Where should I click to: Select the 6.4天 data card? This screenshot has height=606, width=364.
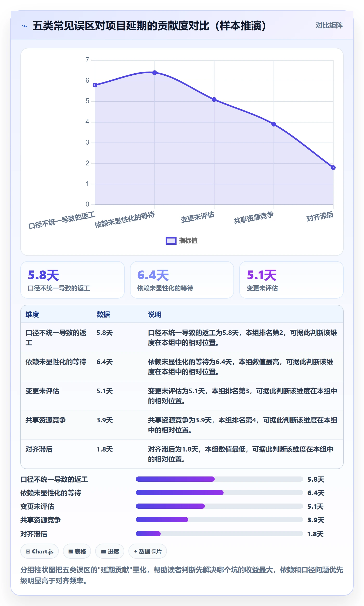(x=182, y=280)
